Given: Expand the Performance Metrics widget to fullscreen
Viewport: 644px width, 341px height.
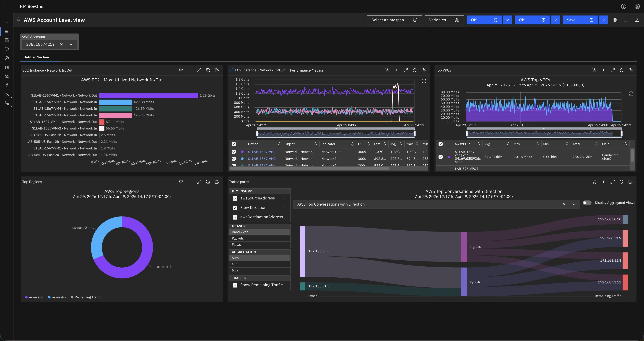Looking at the screenshot, I should tap(405, 70).
